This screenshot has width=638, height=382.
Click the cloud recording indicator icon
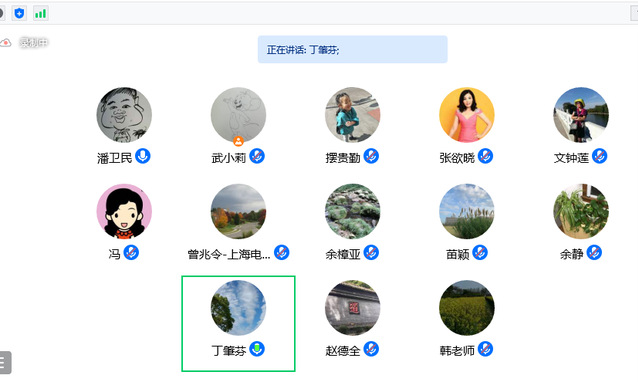pos(5,43)
